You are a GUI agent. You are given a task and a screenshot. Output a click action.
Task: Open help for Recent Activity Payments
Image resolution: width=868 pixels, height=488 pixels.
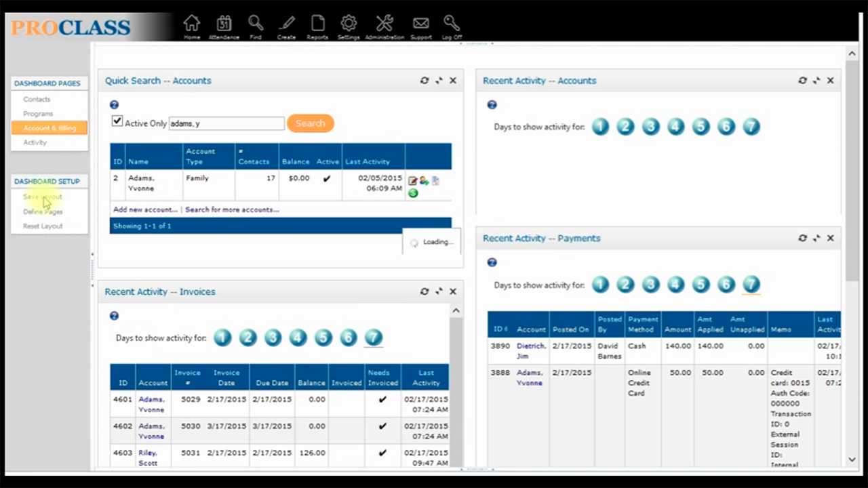(x=492, y=262)
